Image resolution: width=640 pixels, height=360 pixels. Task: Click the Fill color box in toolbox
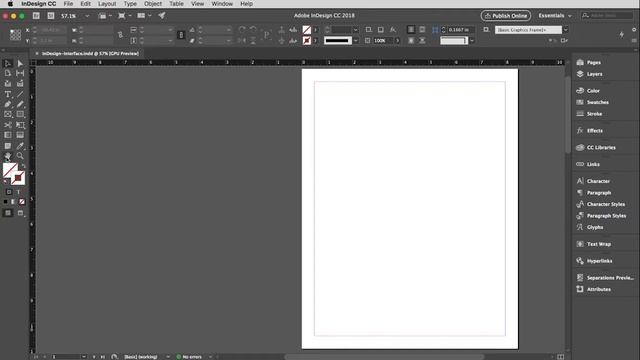[10, 170]
